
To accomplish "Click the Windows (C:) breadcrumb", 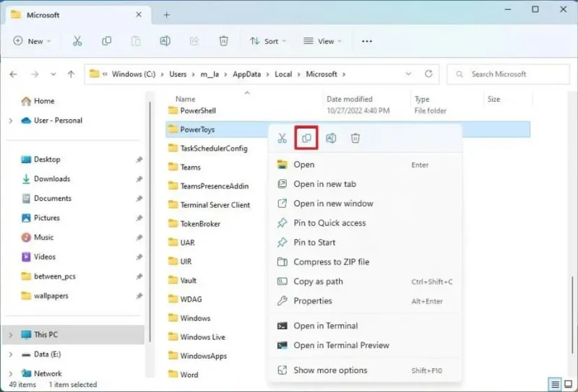I will 134,74.
